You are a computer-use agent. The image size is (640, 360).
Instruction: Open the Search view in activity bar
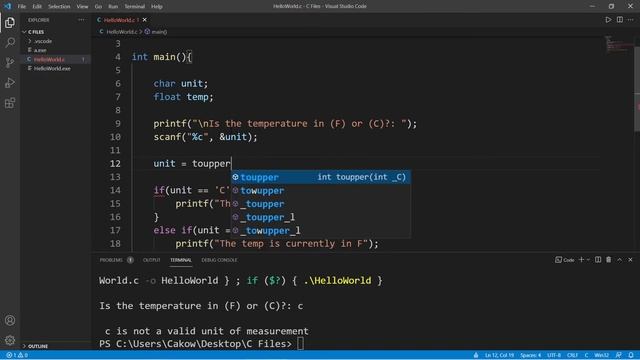point(10,42)
